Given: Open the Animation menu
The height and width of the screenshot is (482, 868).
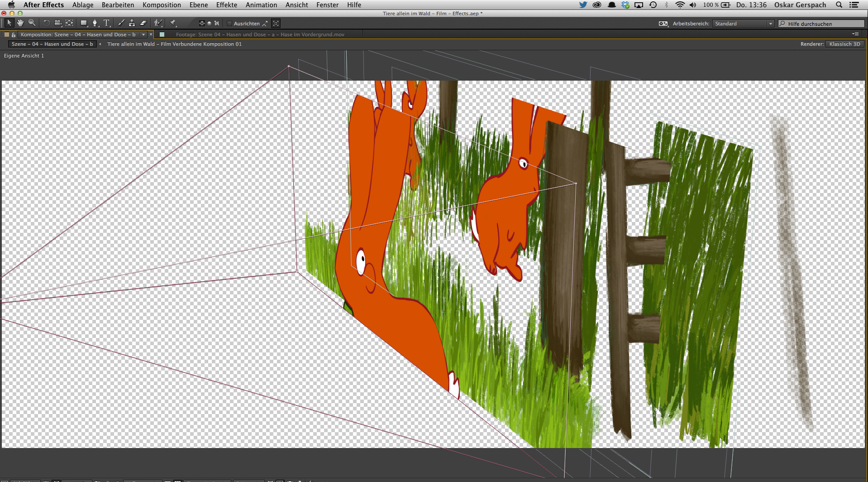Looking at the screenshot, I should [261, 5].
